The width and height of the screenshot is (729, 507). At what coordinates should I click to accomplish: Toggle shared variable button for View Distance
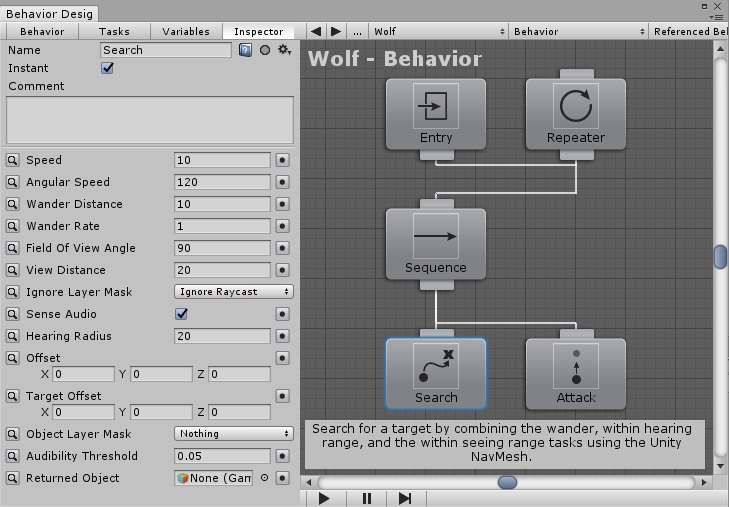coord(282,270)
